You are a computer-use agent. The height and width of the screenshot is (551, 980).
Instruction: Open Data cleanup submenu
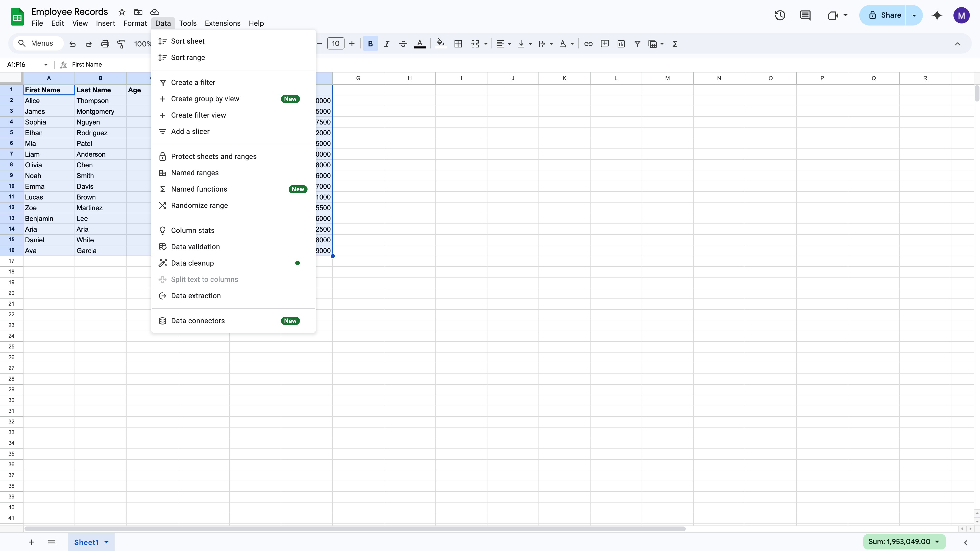click(x=233, y=263)
